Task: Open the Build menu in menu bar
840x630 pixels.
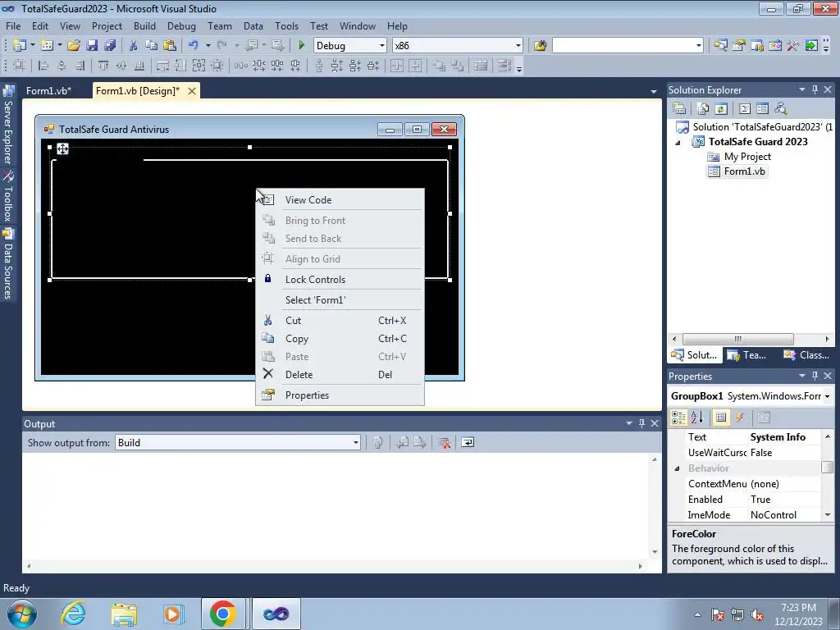Action: [x=144, y=25]
